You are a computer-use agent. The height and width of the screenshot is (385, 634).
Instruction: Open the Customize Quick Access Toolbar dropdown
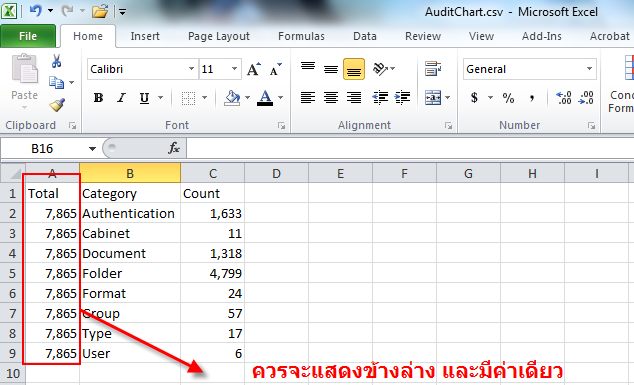point(122,12)
